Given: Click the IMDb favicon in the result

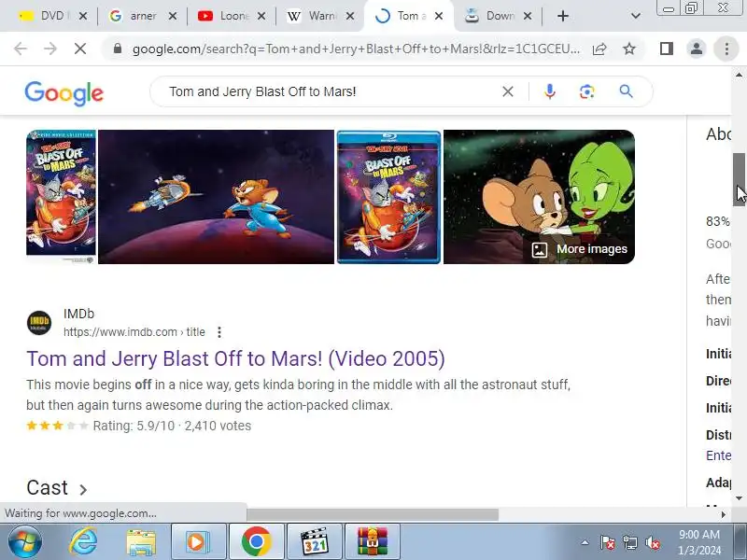Looking at the screenshot, I should 39,323.
